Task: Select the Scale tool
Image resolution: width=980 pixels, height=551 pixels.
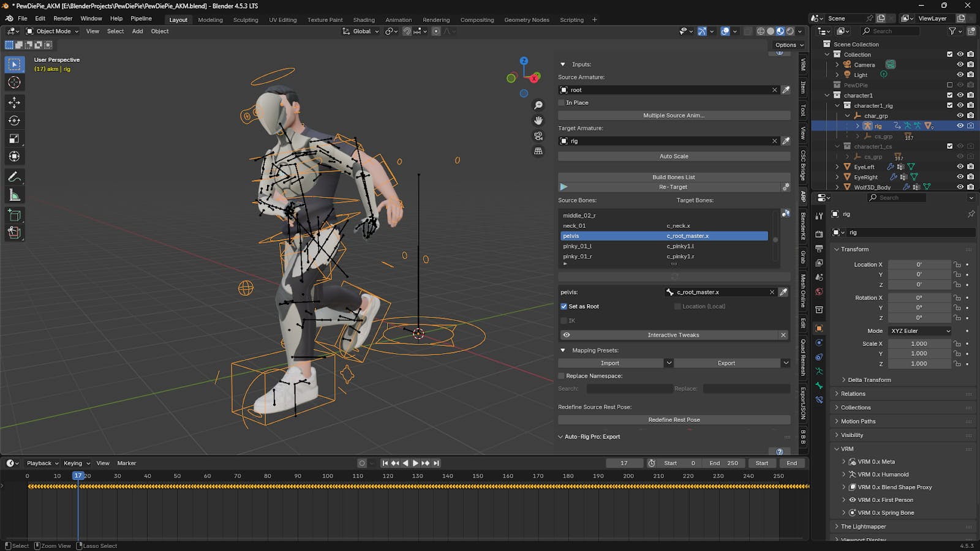Action: (14, 139)
